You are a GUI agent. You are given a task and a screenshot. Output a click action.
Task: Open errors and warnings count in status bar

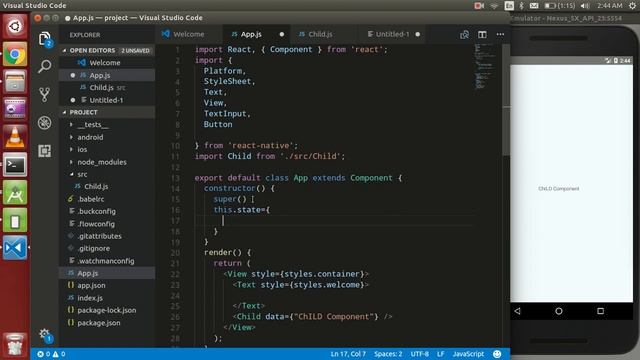pos(51,354)
